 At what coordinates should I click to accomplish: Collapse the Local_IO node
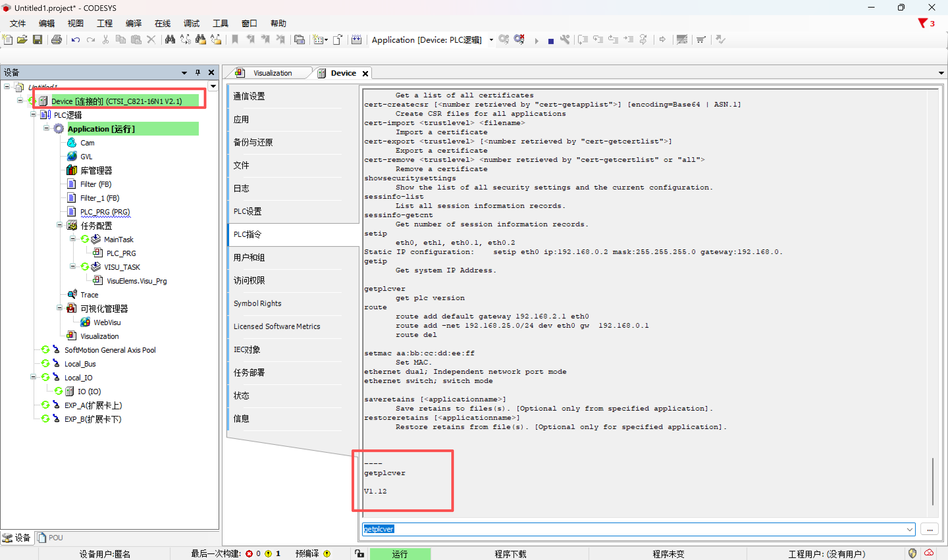(33, 377)
